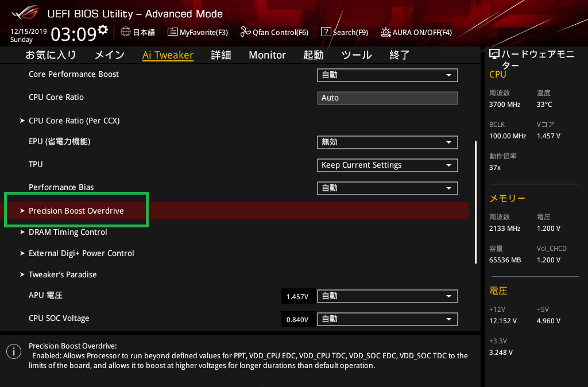The image size is (588, 387).
Task: Click the 65536 MB capacity value
Action: click(x=505, y=260)
